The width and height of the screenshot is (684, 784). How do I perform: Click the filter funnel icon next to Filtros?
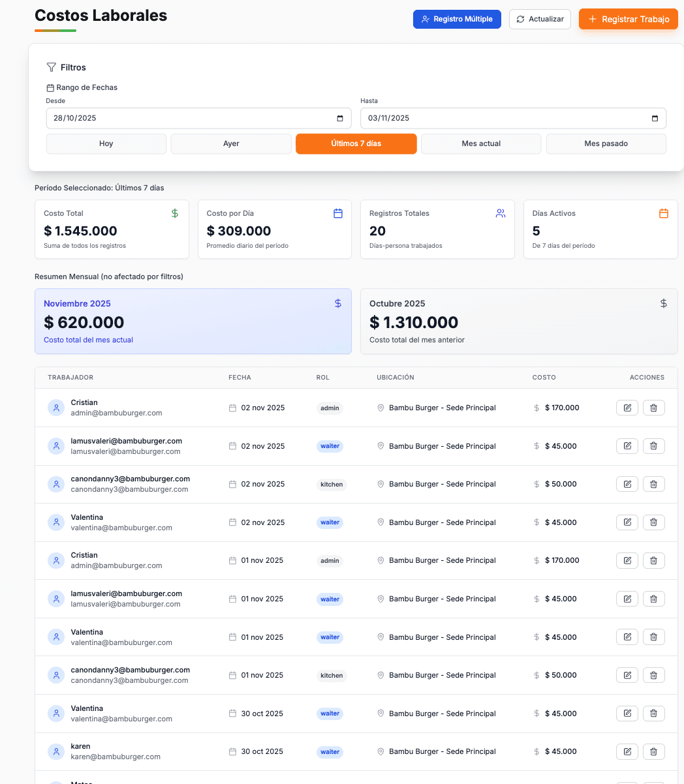51,67
